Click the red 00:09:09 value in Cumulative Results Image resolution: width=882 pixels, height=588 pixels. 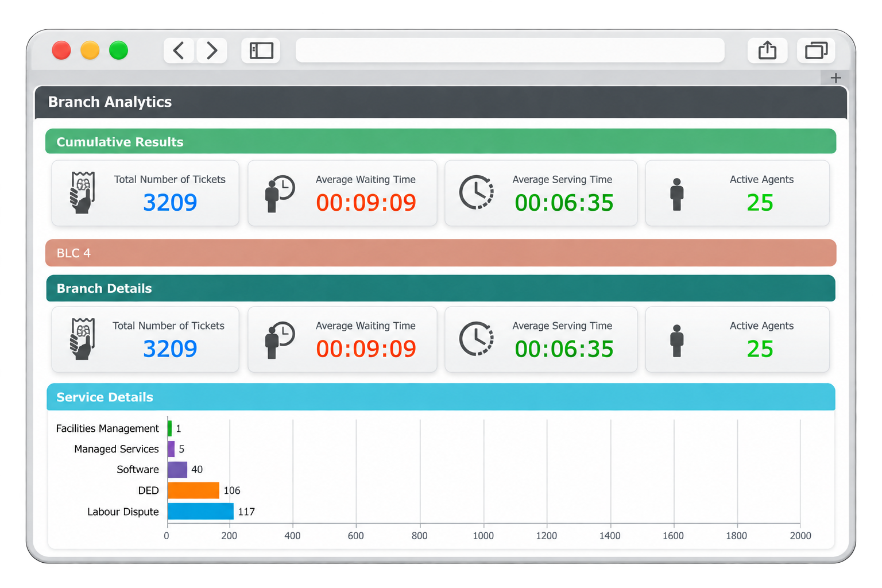click(366, 203)
